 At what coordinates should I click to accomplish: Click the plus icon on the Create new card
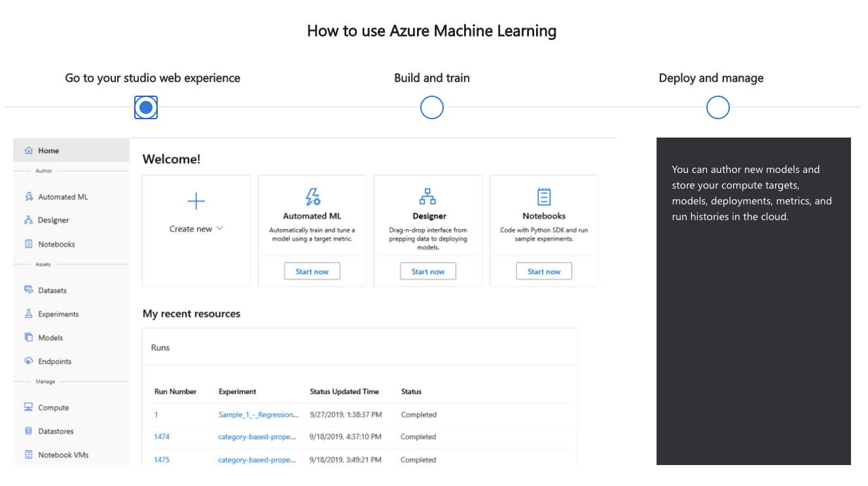point(196,201)
